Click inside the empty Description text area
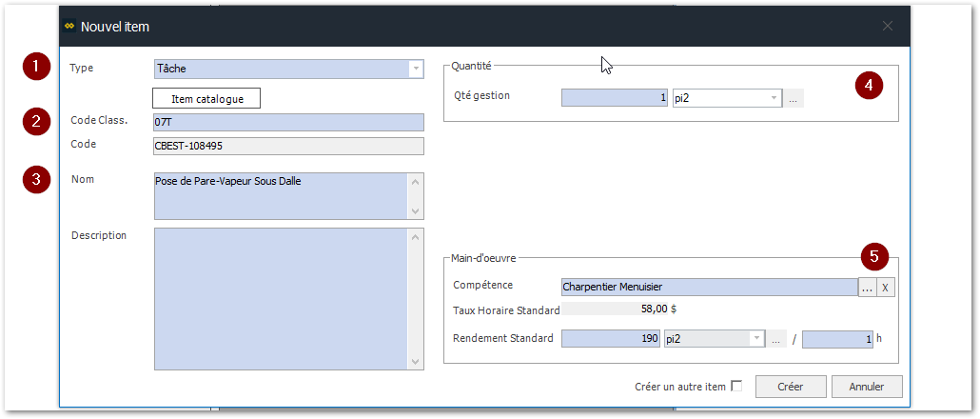 click(281, 297)
